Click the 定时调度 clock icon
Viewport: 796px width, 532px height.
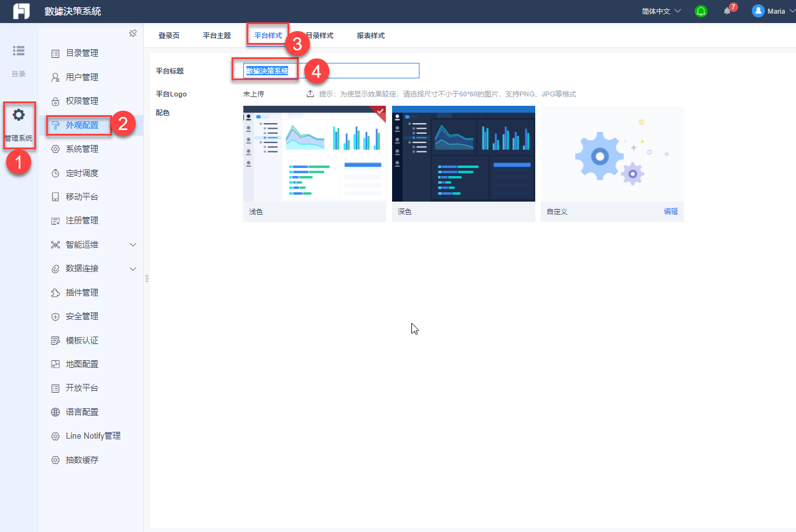point(55,173)
